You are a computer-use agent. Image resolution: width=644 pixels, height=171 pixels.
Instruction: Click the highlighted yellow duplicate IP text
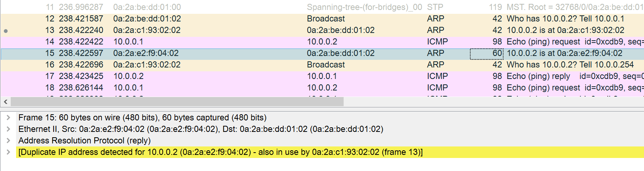[x=220, y=152]
